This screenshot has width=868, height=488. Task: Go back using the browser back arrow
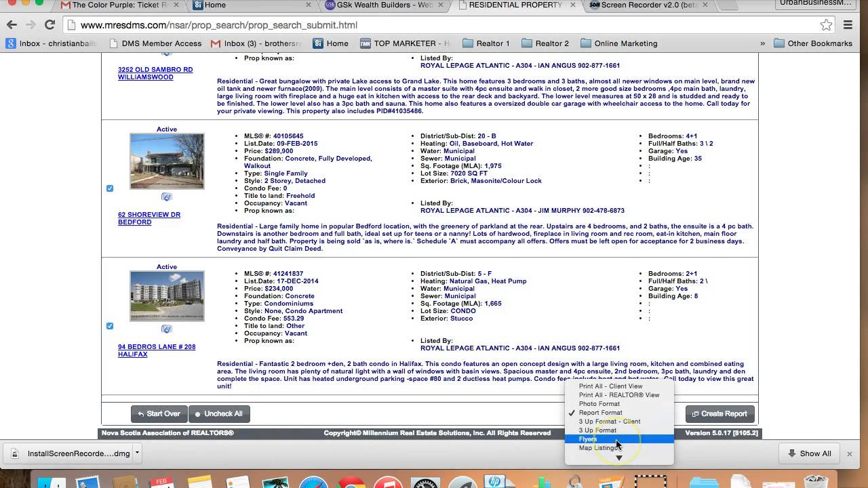pos(12,25)
